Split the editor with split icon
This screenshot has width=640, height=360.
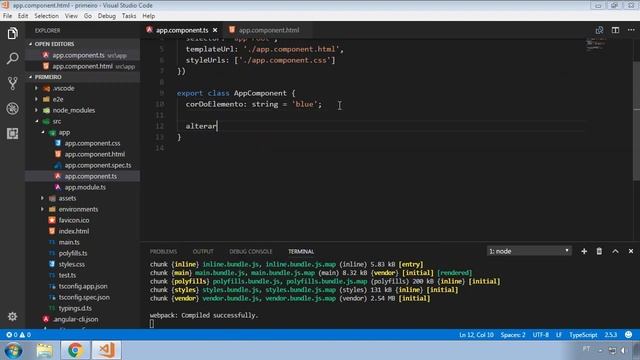pos(615,30)
